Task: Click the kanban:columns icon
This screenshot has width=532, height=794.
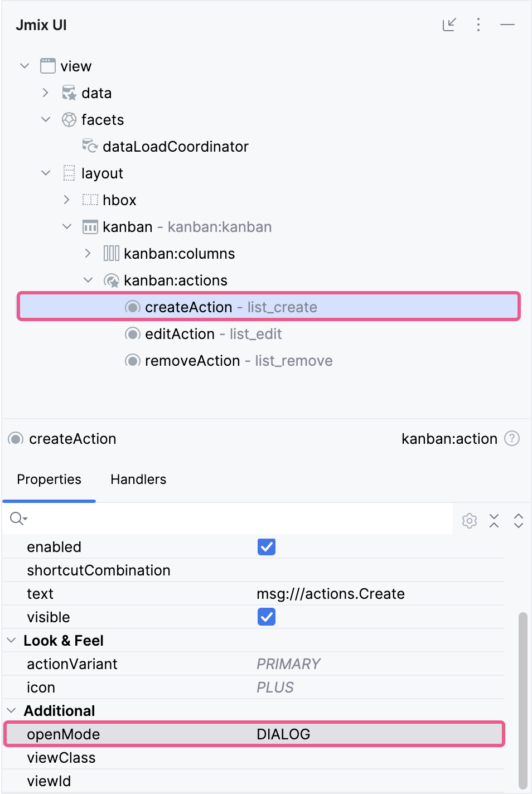Action: 111,253
